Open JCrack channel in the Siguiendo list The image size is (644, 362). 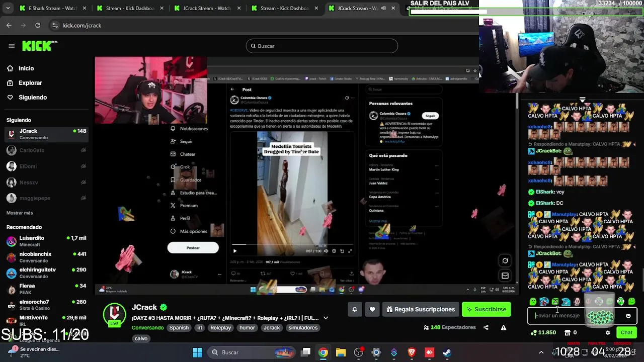[x=46, y=134]
